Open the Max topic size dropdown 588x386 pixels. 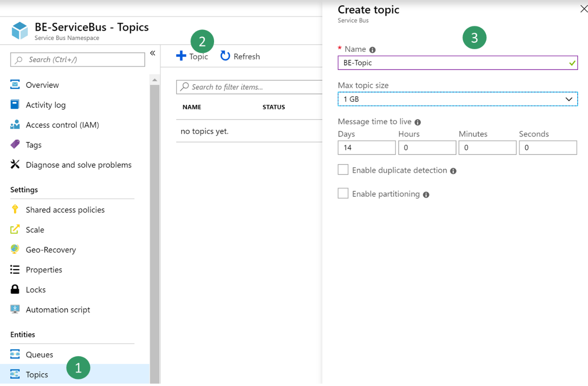click(x=457, y=99)
